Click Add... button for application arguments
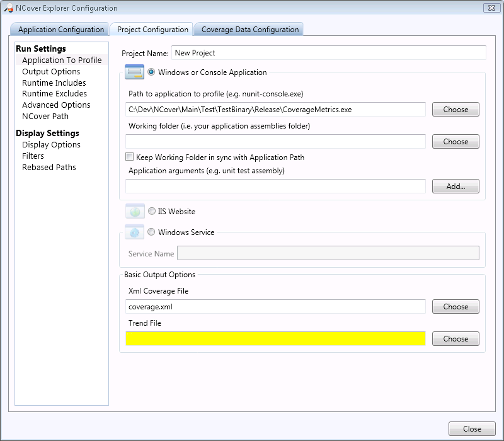This screenshot has width=504, height=441. pos(455,186)
